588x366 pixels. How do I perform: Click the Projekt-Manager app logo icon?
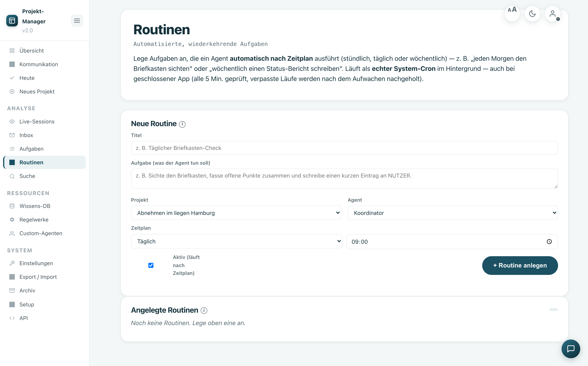12,21
